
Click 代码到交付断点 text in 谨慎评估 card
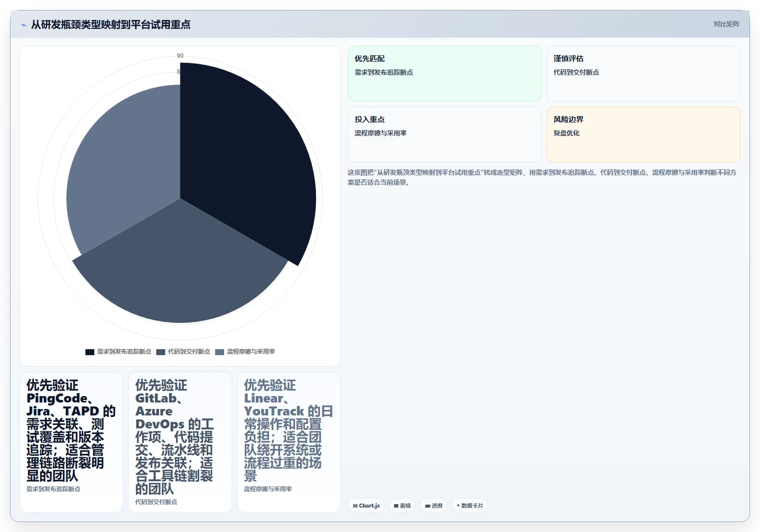pyautogui.click(x=576, y=72)
